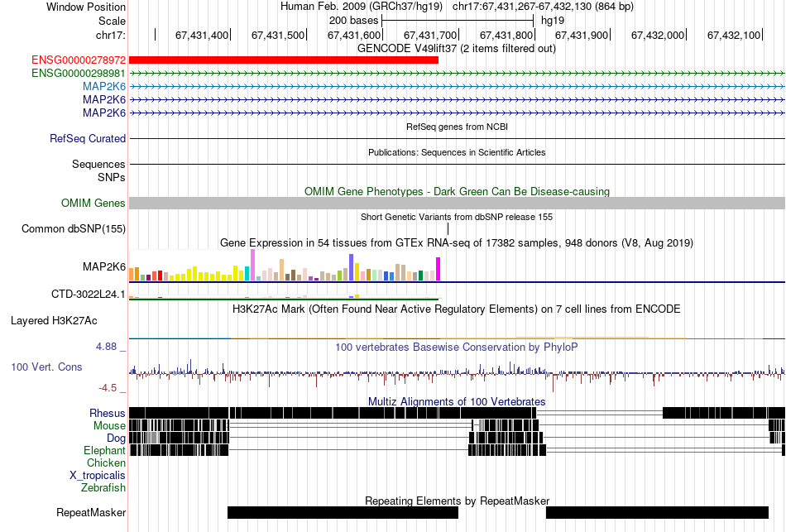Click the Sequences track label
The height and width of the screenshot is (532, 786).
click(x=98, y=164)
